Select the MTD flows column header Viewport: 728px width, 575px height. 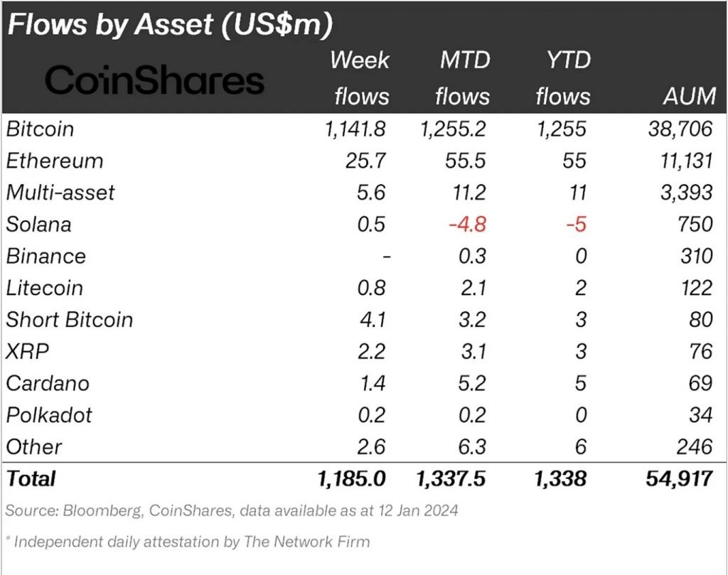pos(463,78)
